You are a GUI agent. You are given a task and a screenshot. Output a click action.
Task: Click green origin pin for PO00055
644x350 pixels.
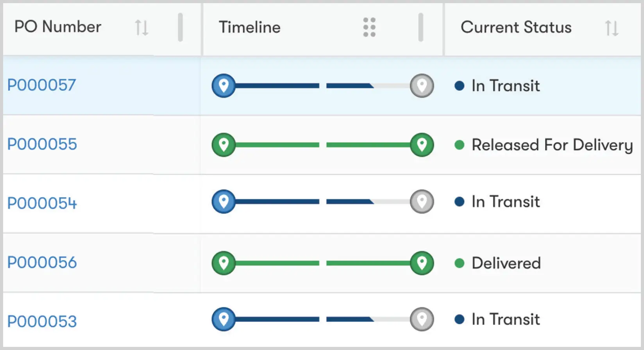[224, 145]
